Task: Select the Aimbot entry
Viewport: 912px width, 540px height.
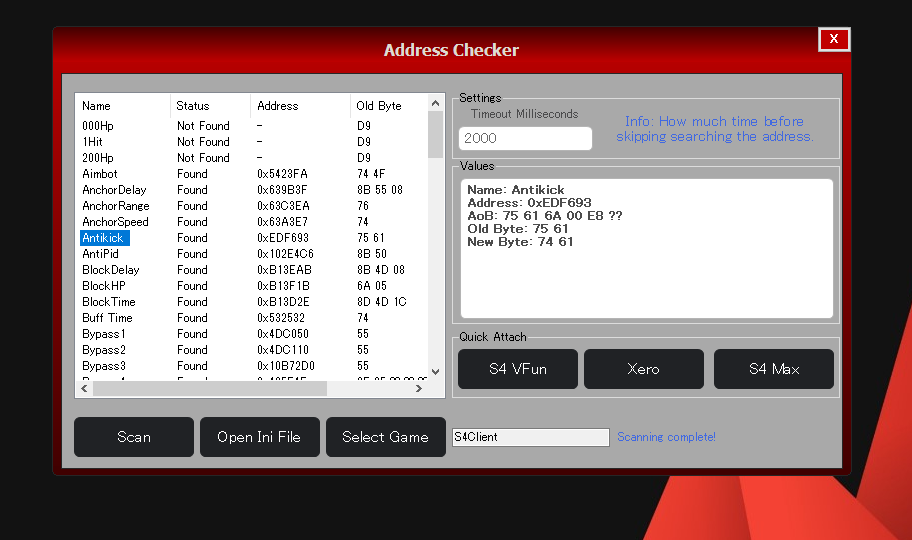Action: (x=99, y=174)
